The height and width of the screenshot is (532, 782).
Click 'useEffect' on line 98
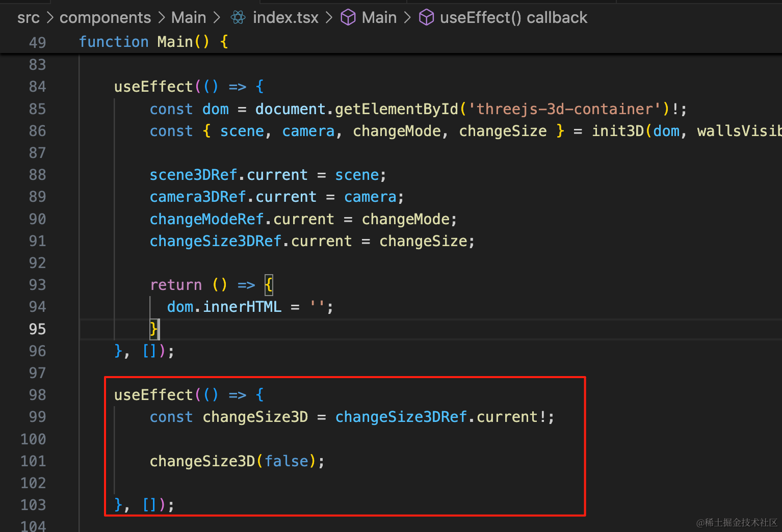coord(153,395)
